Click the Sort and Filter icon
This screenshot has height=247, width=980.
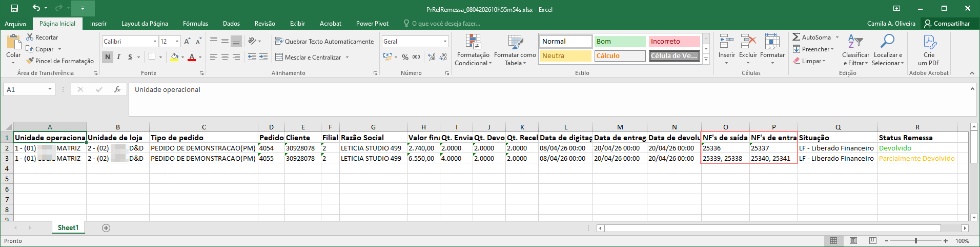point(855,42)
